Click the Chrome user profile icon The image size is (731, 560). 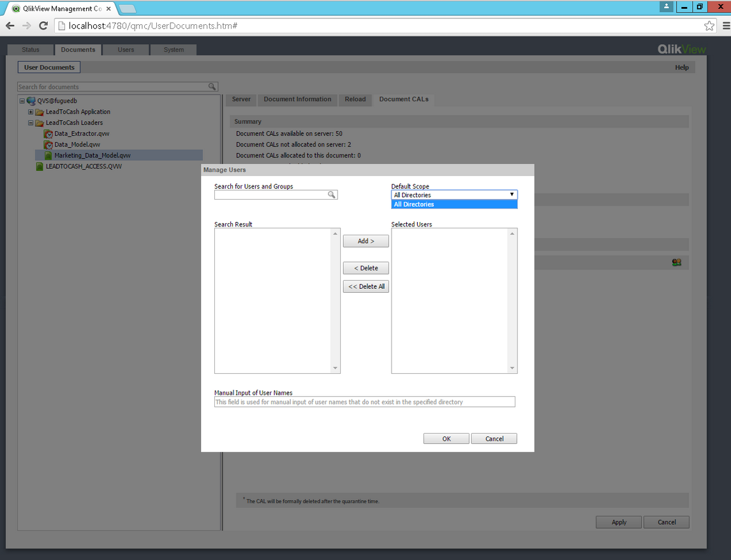tap(666, 6)
